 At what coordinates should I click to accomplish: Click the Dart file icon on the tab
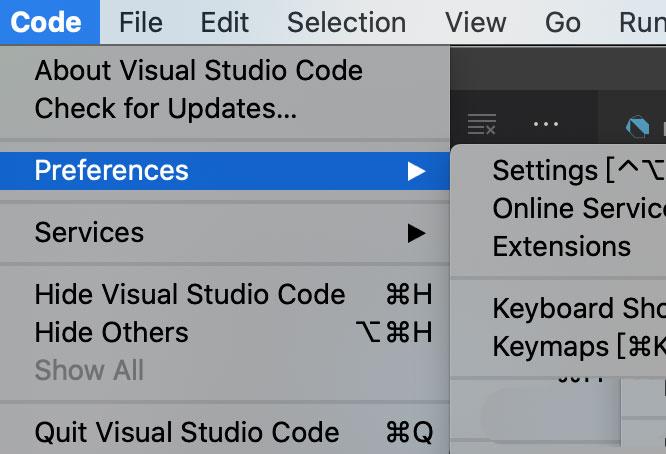click(636, 126)
